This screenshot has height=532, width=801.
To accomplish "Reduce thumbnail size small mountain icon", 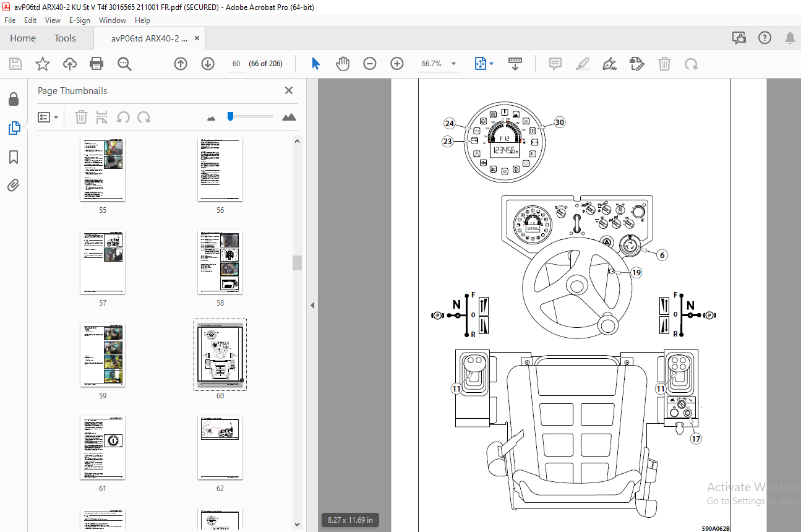I will [211, 118].
